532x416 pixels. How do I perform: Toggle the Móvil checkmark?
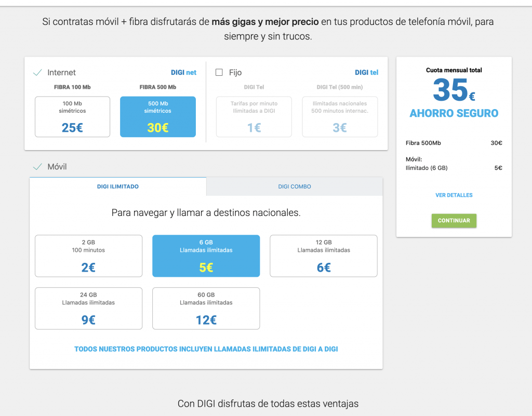point(37,167)
